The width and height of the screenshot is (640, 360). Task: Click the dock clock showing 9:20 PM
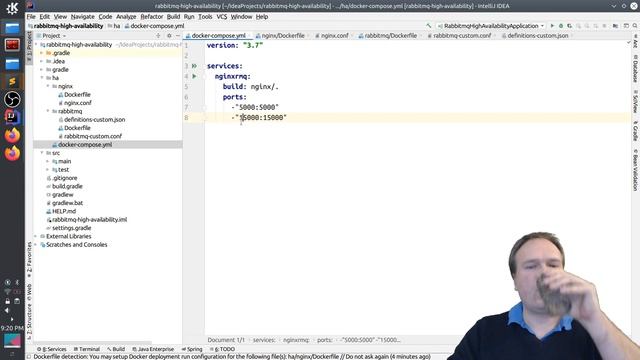point(12,328)
